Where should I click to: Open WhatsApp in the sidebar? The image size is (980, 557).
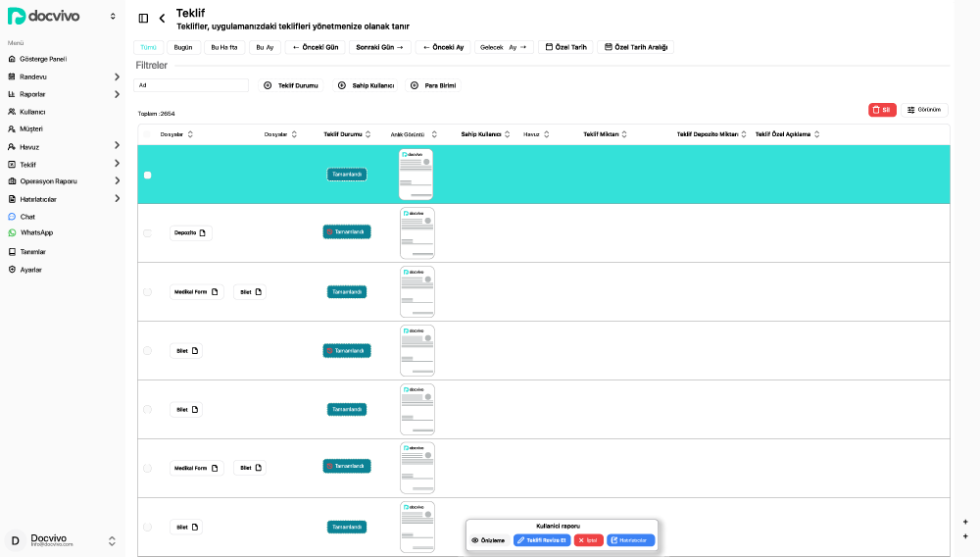click(x=36, y=232)
